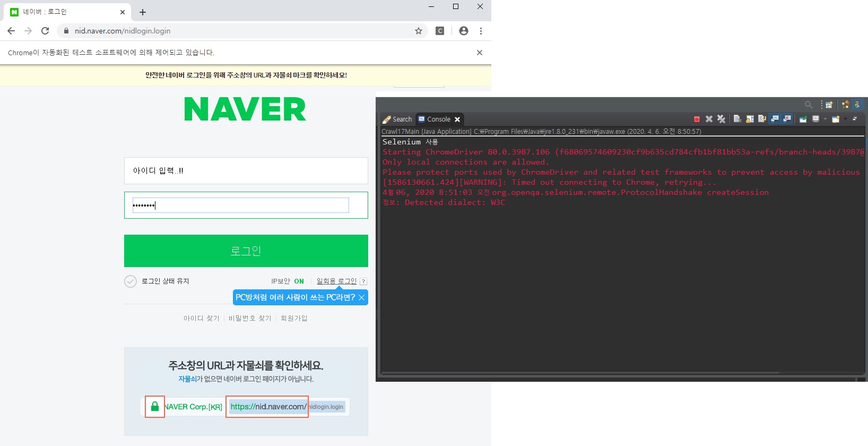Open 일회용 로그인 link

(x=336, y=281)
